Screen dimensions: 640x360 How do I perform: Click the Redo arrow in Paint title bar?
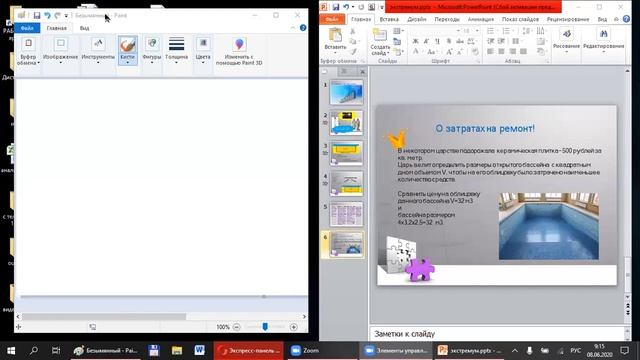click(58, 16)
